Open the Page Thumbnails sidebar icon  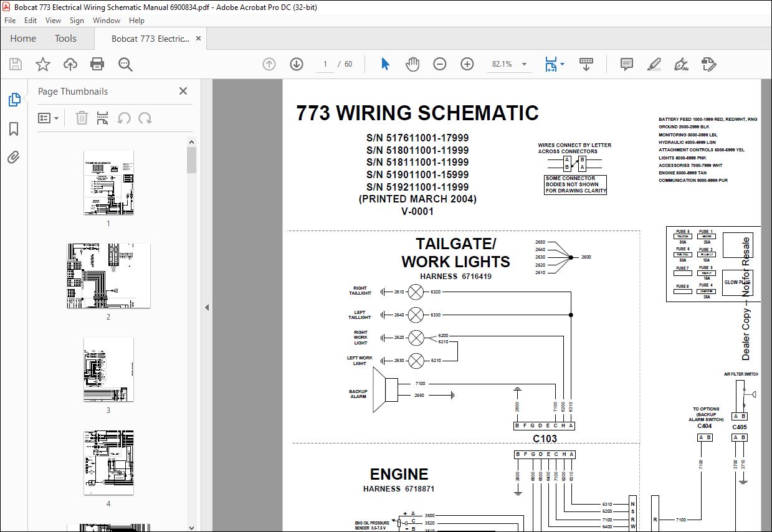pyautogui.click(x=14, y=99)
